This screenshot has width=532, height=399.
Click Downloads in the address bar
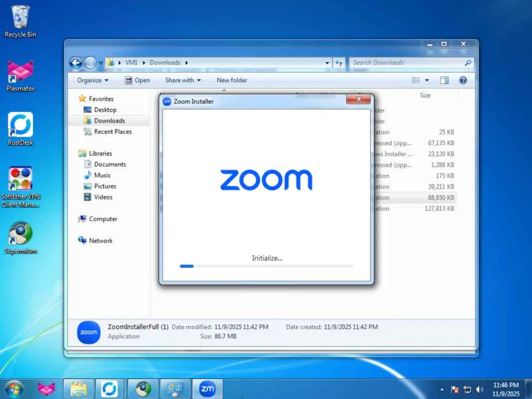coord(165,62)
